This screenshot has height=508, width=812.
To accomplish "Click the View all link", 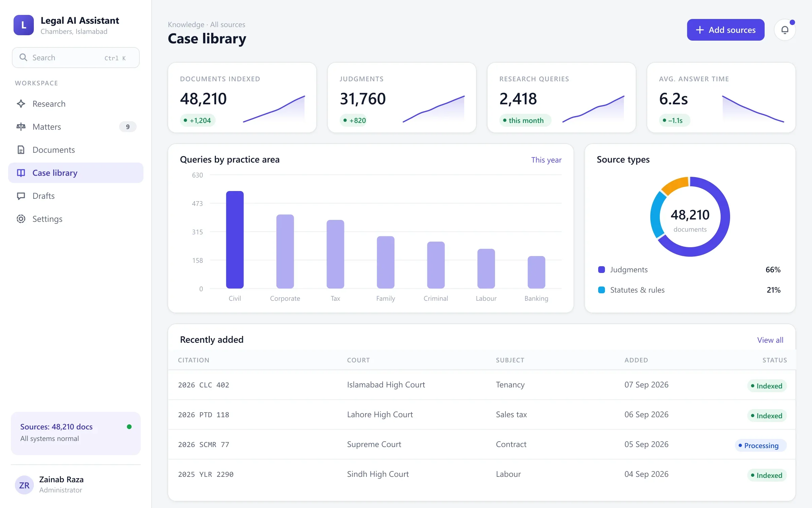I will (x=770, y=340).
